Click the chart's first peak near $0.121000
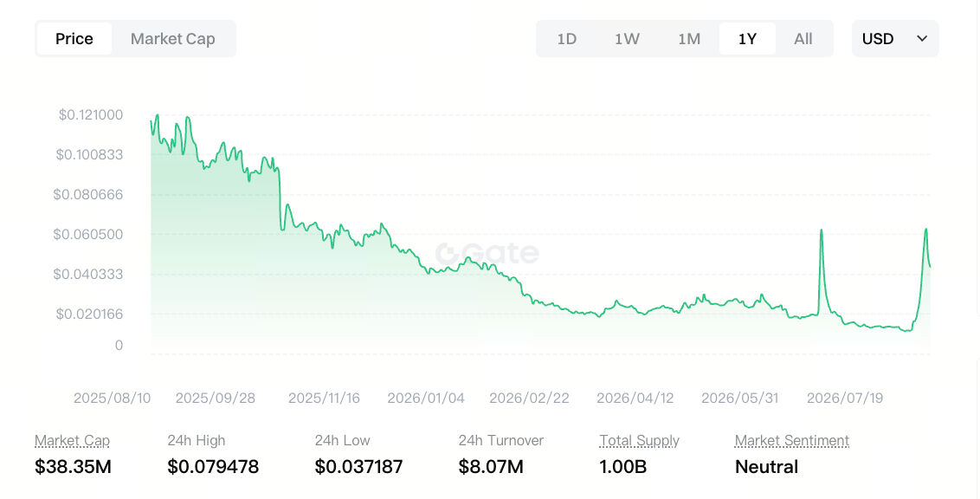Screen dimensions: 980x499 tap(157, 116)
